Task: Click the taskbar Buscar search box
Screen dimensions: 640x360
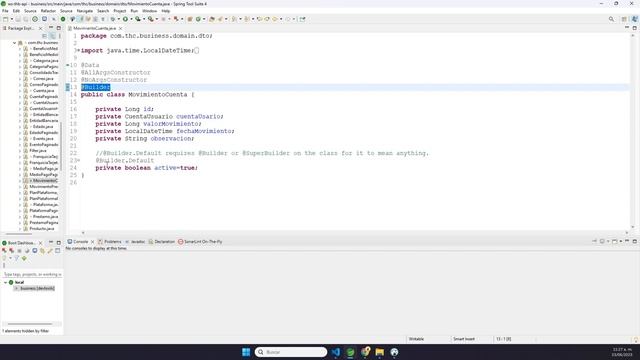Action: [x=291, y=352]
